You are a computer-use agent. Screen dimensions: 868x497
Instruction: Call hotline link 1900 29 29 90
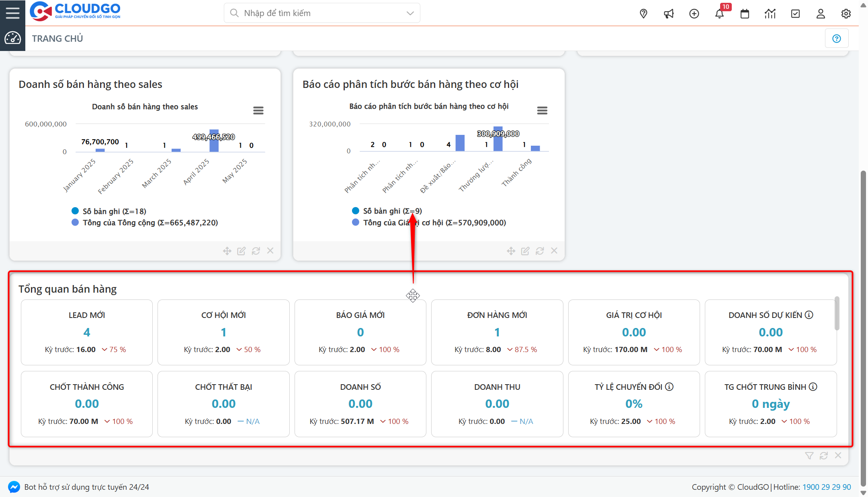[x=827, y=487]
